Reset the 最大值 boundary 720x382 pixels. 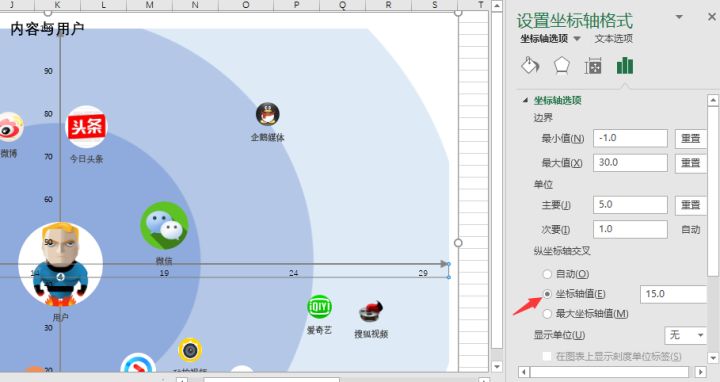tap(690, 163)
